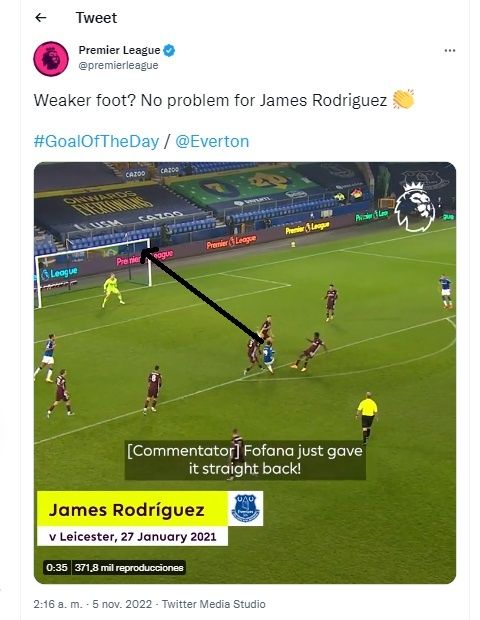This screenshot has height=620, width=480.
Task: Click the Tweet header title
Action: (96, 18)
